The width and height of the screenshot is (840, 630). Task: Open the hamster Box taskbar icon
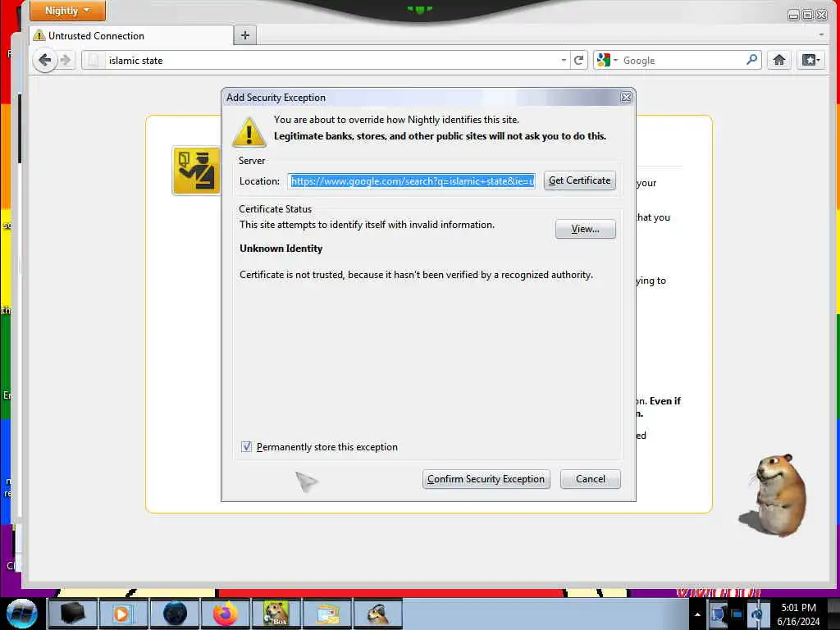pos(276,614)
